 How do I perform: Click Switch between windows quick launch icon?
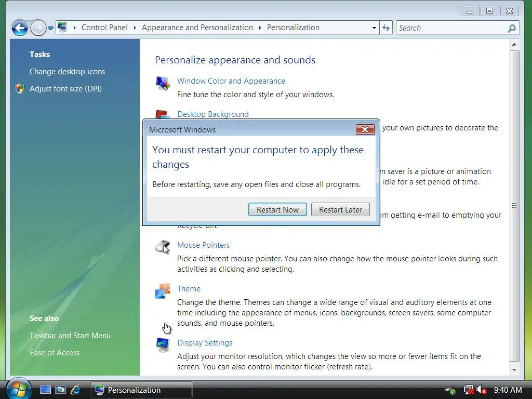coord(60,390)
